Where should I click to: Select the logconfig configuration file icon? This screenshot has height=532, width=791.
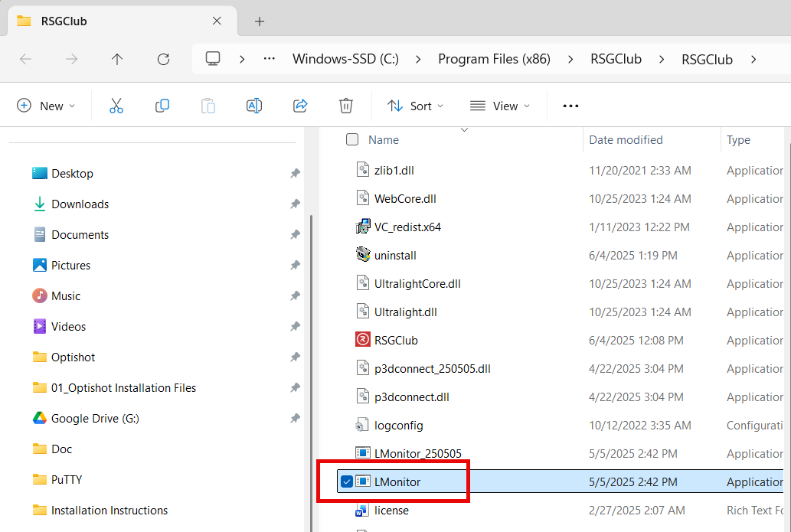point(361,425)
